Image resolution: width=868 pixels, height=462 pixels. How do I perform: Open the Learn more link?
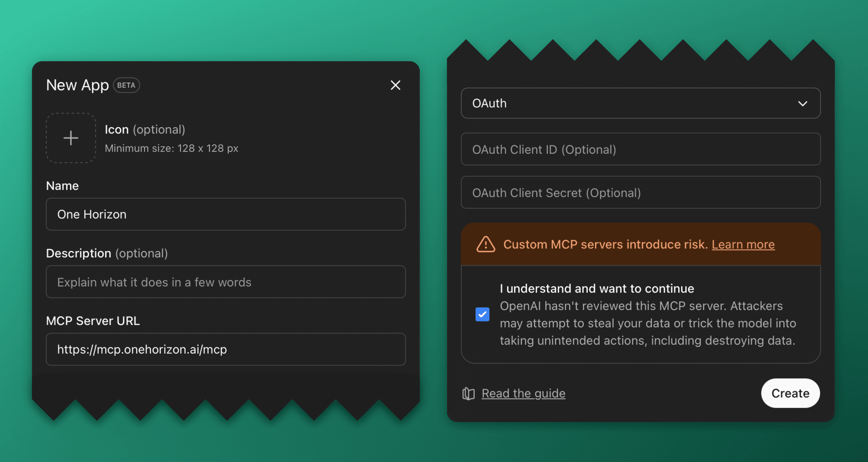tap(743, 244)
